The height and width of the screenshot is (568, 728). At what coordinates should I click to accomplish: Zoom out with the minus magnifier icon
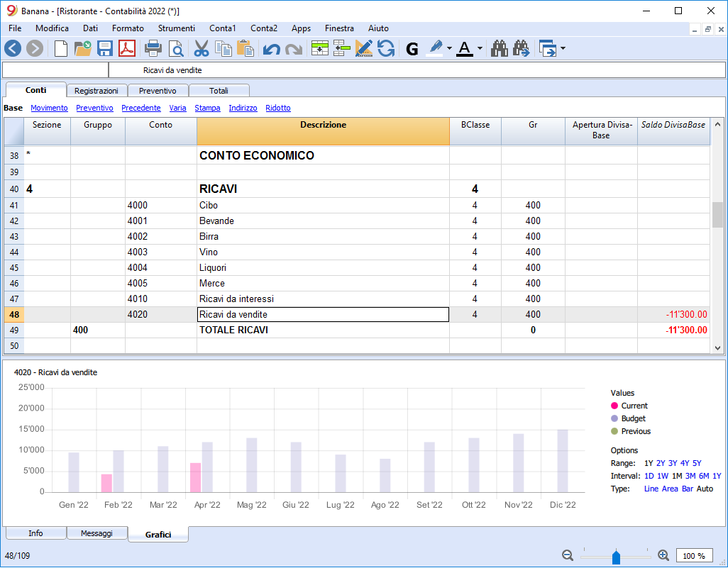pyautogui.click(x=568, y=555)
